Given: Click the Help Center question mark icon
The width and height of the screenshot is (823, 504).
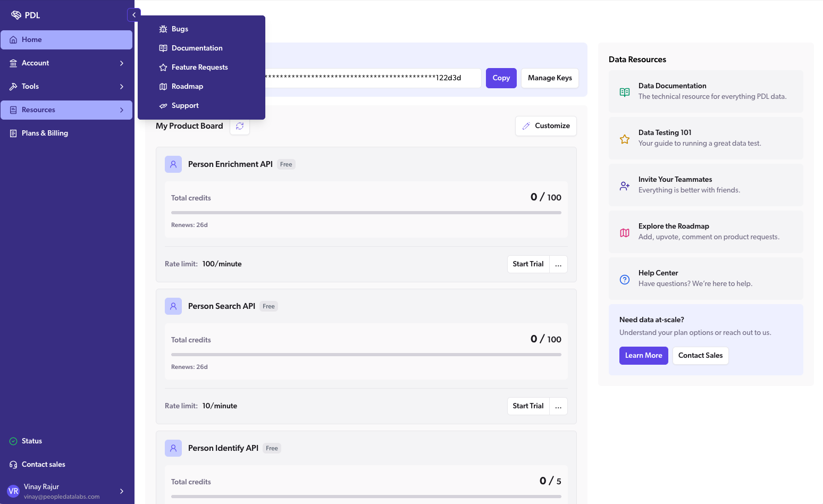Looking at the screenshot, I should click(x=625, y=279).
